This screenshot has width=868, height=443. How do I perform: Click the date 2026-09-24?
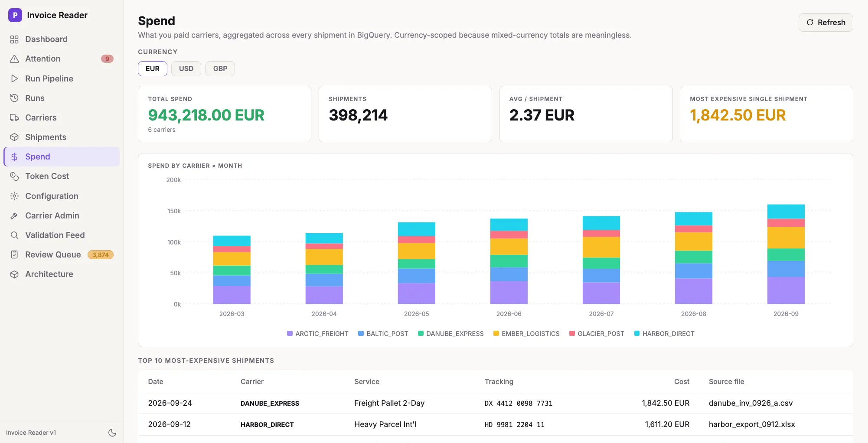pyautogui.click(x=170, y=403)
